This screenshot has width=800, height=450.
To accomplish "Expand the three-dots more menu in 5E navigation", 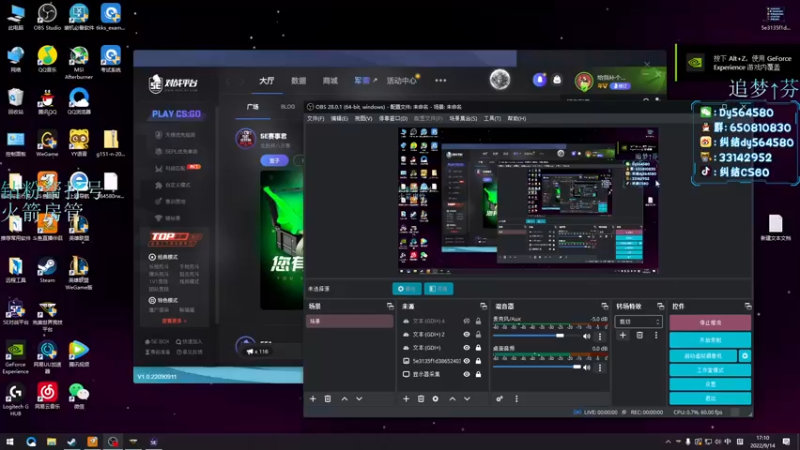I will pos(441,80).
